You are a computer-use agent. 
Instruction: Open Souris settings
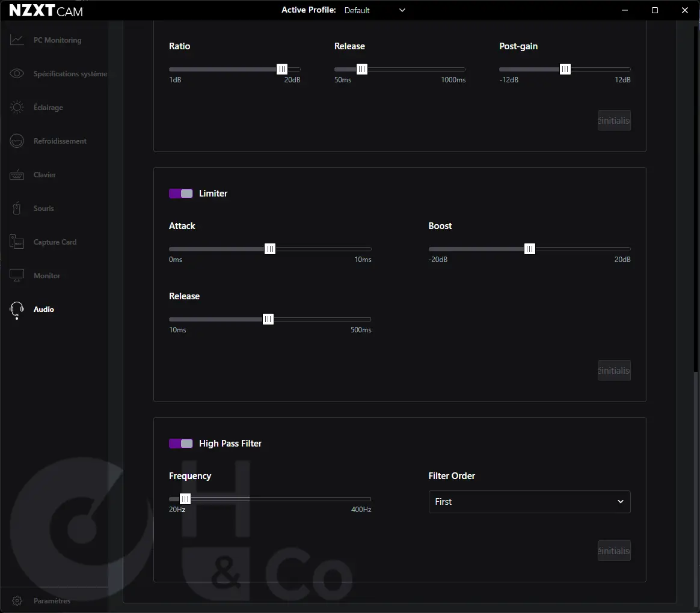[x=44, y=209]
